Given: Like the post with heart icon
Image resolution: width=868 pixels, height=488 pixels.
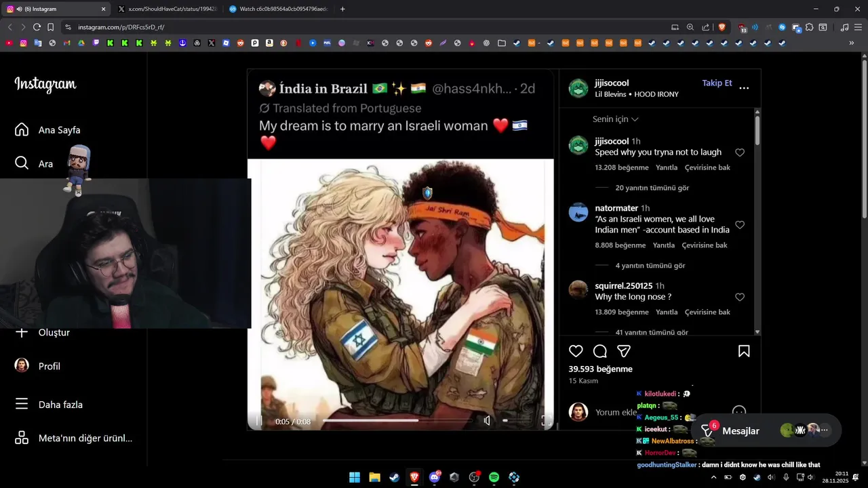Looking at the screenshot, I should (x=576, y=351).
